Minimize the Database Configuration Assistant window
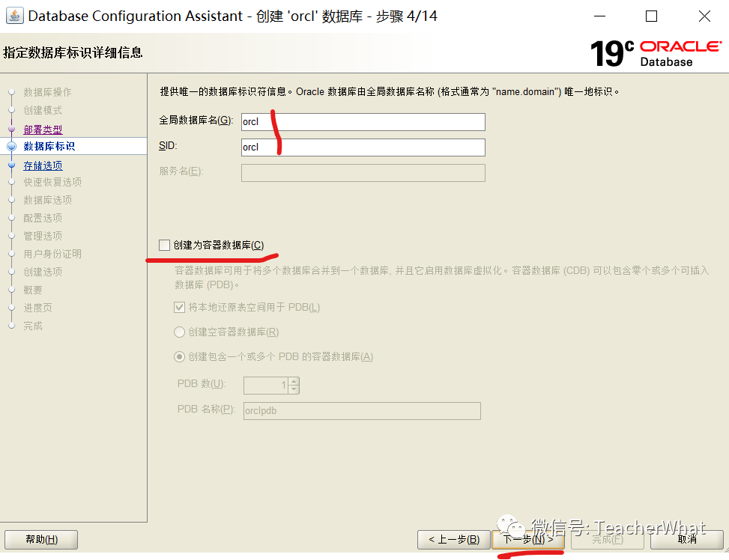This screenshot has height=560, width=729. 599,16
